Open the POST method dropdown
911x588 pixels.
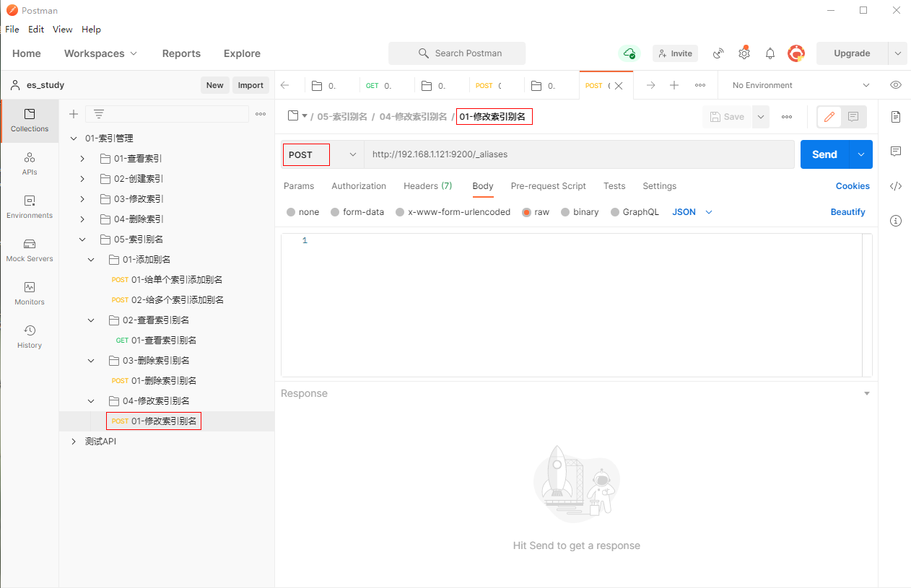point(322,154)
